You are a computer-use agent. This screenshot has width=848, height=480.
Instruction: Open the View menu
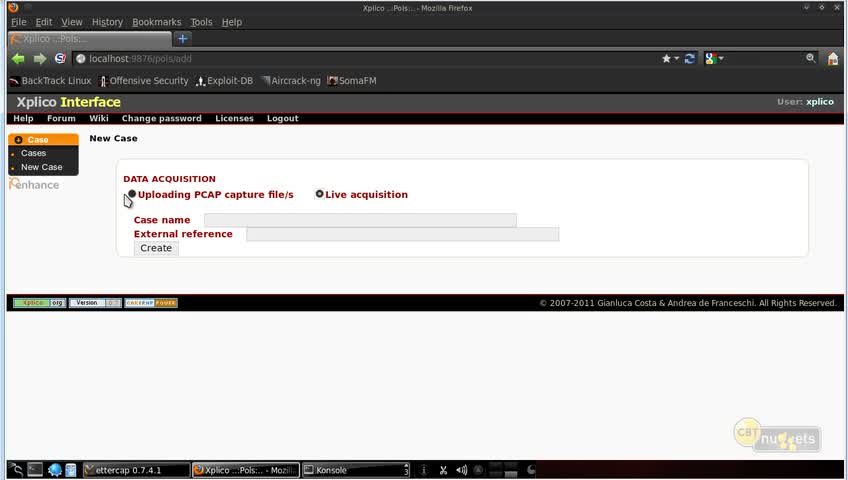(71, 22)
